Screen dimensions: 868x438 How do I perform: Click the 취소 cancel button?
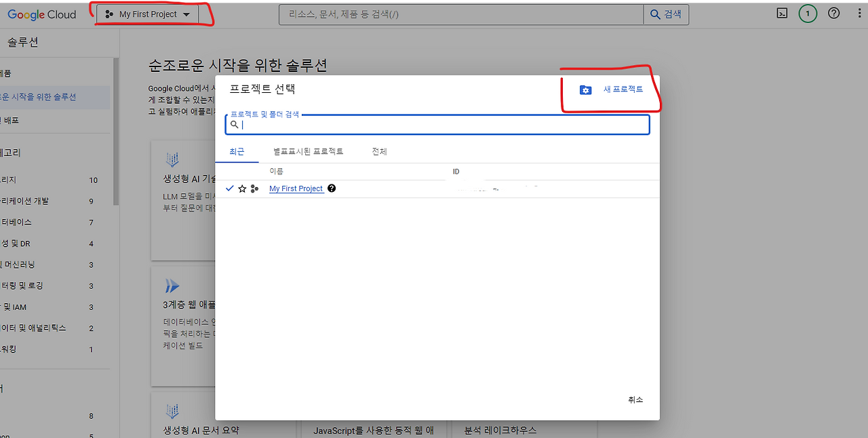(635, 400)
